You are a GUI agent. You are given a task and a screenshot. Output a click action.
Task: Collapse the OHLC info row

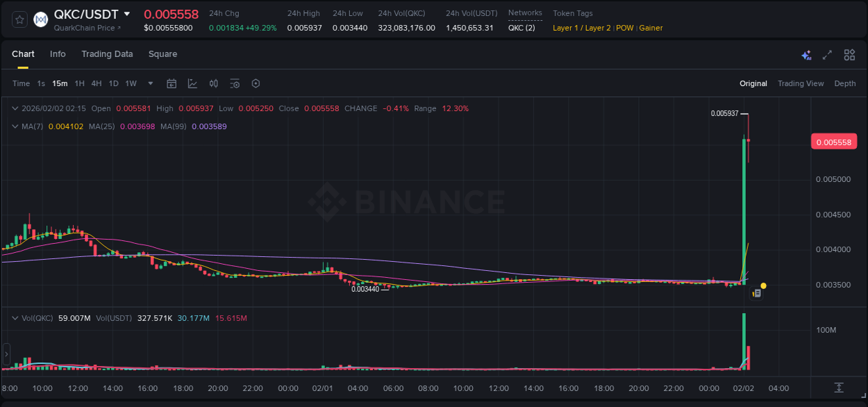pyautogui.click(x=15, y=108)
